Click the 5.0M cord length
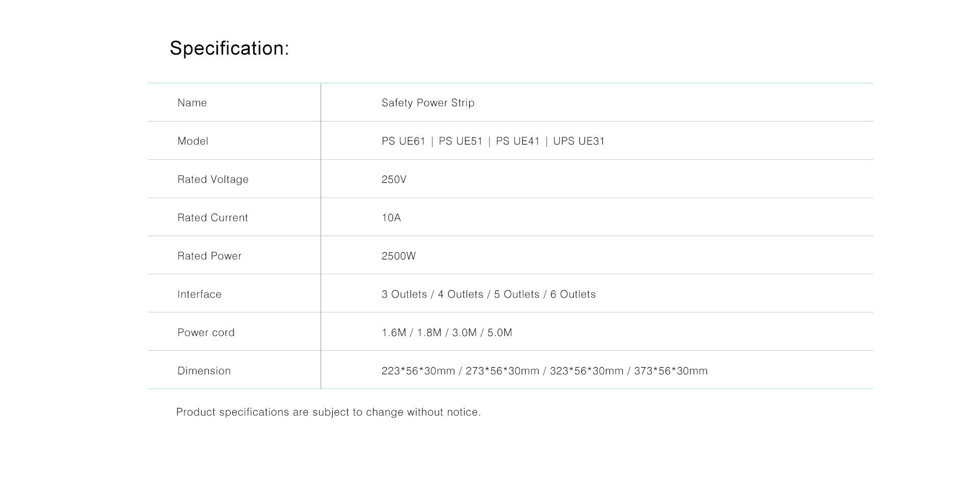This screenshot has height=485, width=980. point(499,332)
